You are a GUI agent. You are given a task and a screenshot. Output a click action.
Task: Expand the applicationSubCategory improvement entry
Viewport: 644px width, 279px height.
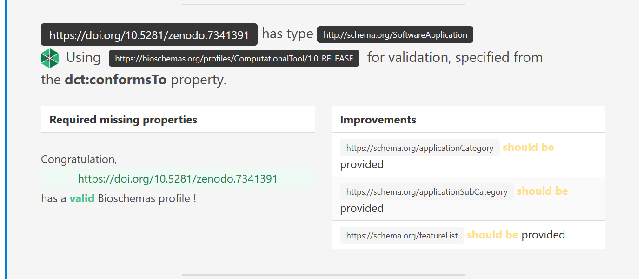coord(468,199)
